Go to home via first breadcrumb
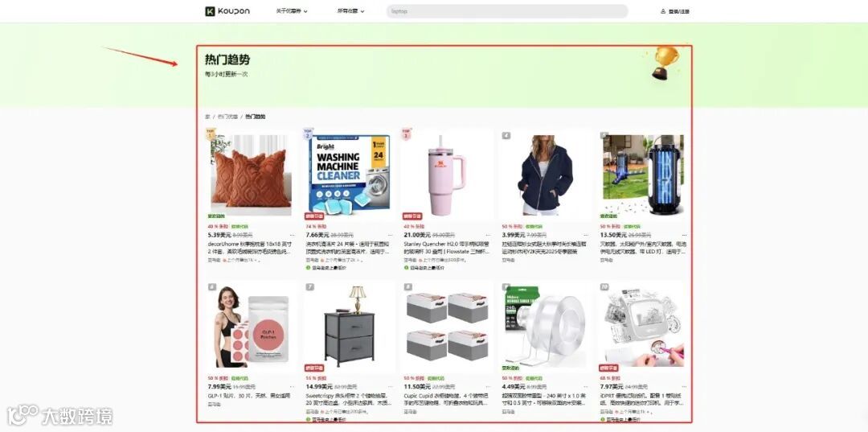Screen dimensions: 868x432 [x=207, y=117]
